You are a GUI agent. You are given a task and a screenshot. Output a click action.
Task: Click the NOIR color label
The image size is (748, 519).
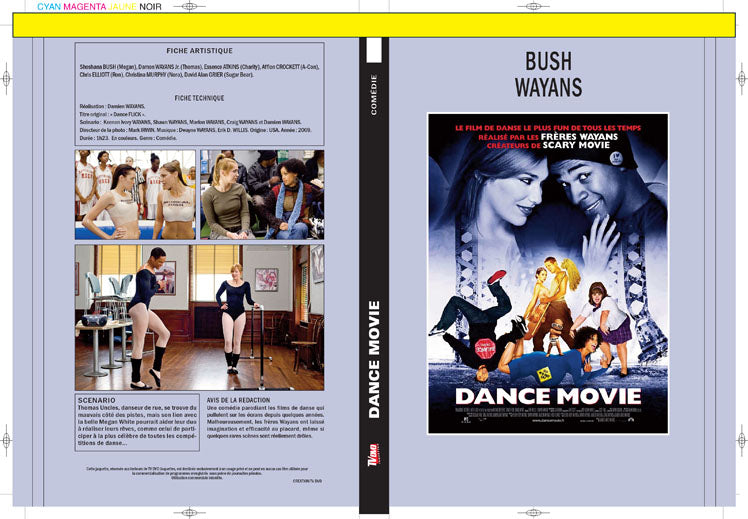point(150,7)
